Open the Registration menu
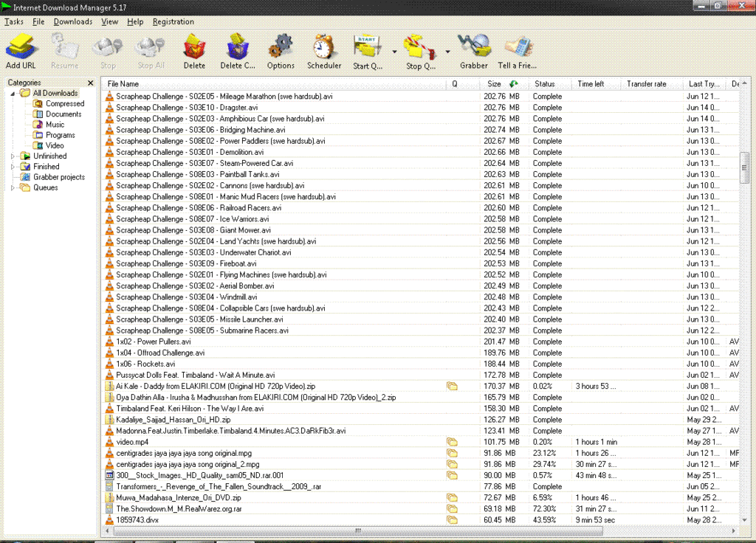The height and width of the screenshot is (543, 756). (173, 21)
